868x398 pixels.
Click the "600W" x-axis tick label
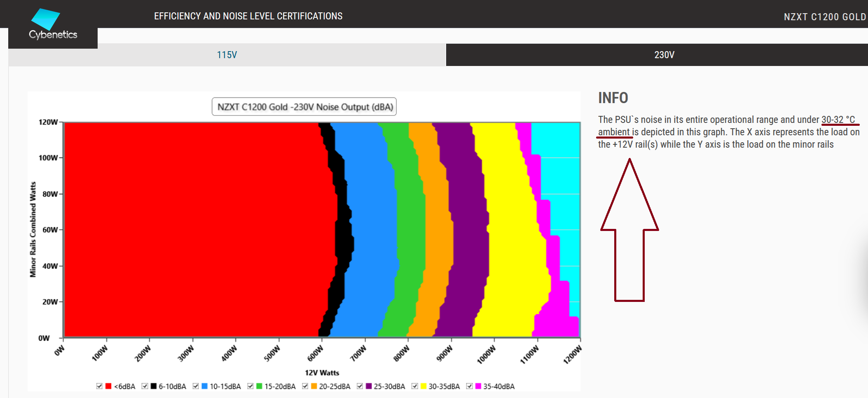pyautogui.click(x=316, y=354)
